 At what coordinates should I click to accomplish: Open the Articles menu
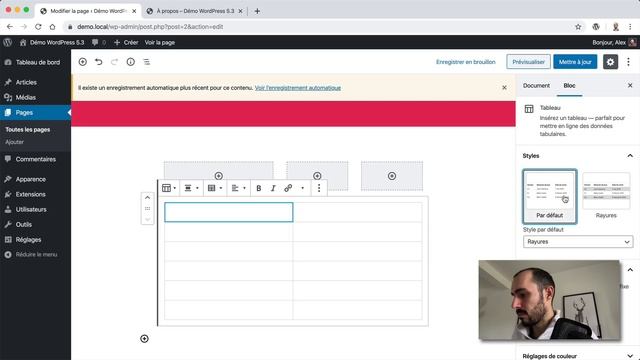[36, 82]
